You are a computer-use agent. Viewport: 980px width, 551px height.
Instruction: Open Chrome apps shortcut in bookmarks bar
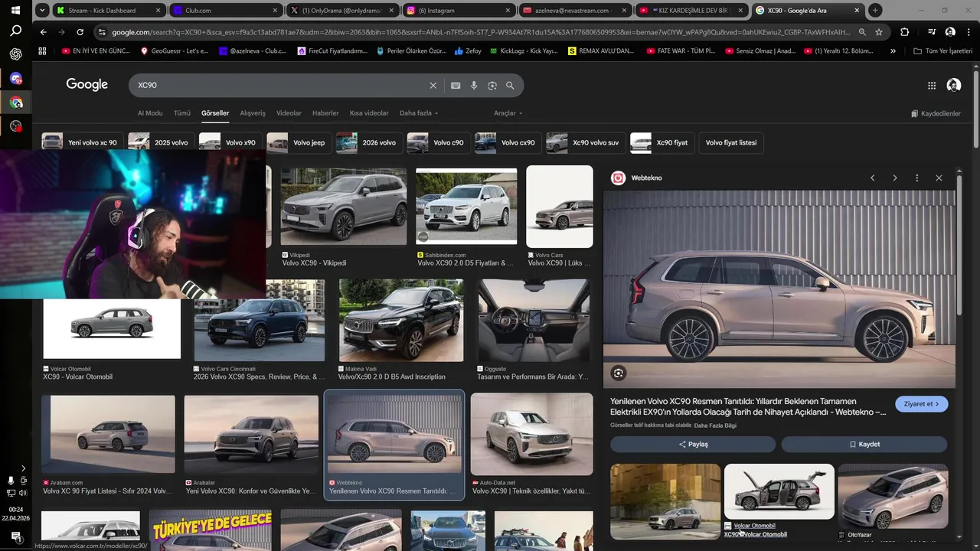coord(42,51)
